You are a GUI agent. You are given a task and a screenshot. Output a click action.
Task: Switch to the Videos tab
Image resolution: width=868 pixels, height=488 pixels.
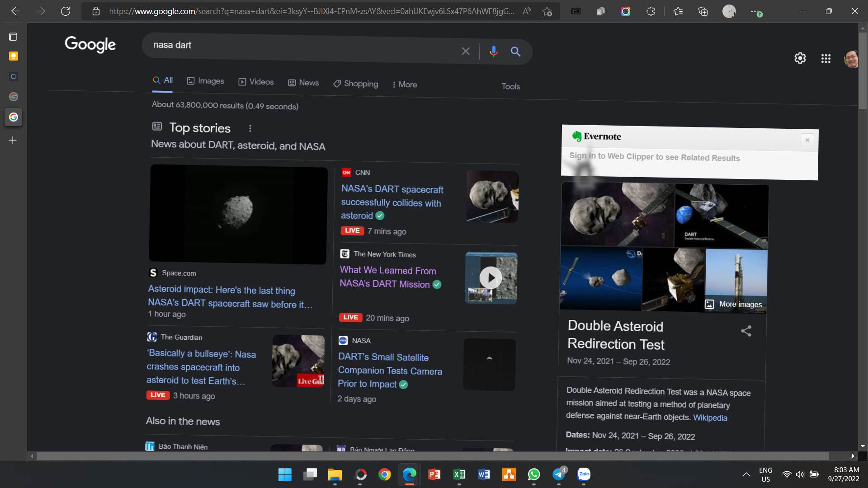tap(256, 82)
